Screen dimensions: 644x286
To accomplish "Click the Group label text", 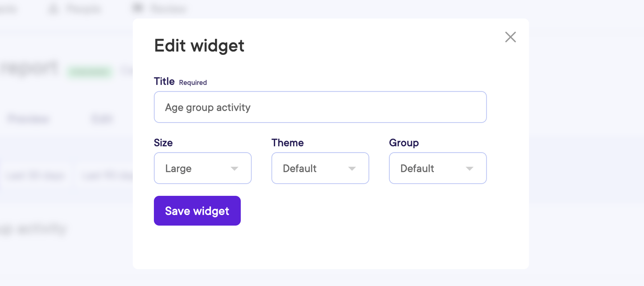I will click(404, 143).
